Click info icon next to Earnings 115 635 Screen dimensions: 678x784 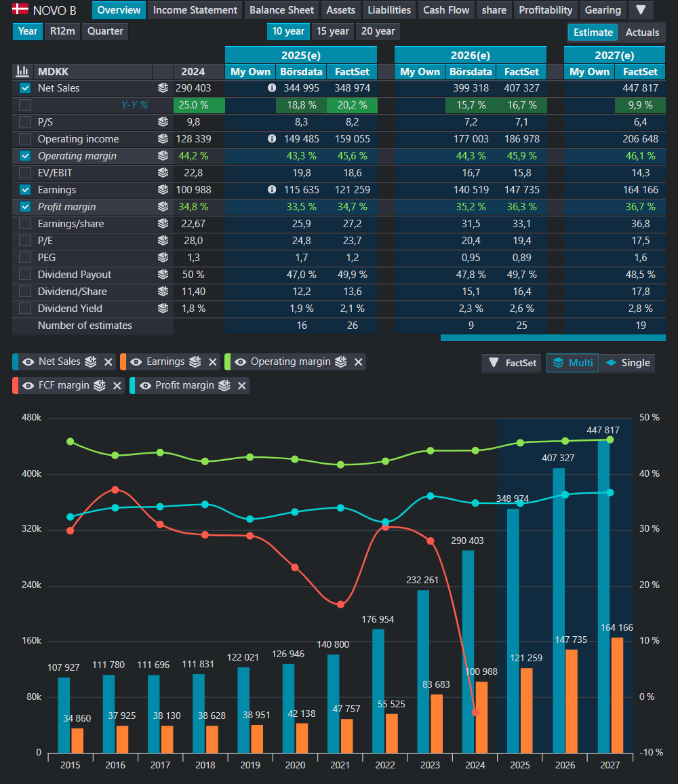coord(272,189)
